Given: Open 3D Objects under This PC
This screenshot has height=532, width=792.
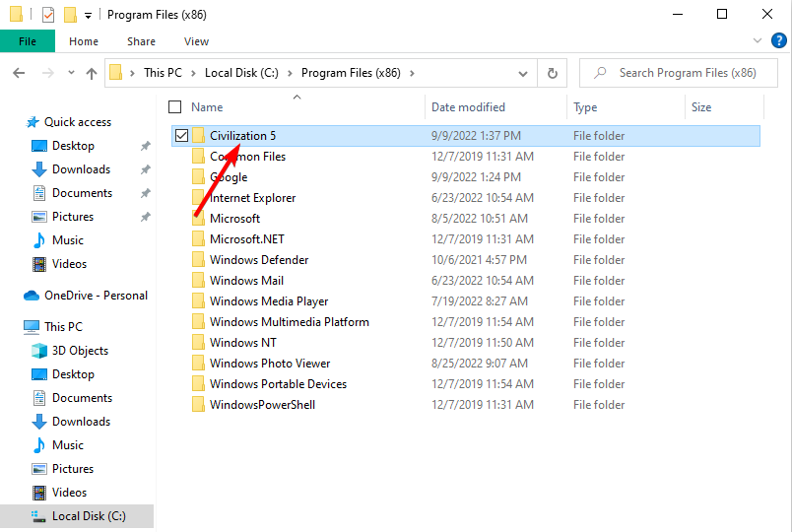Looking at the screenshot, I should point(80,351).
